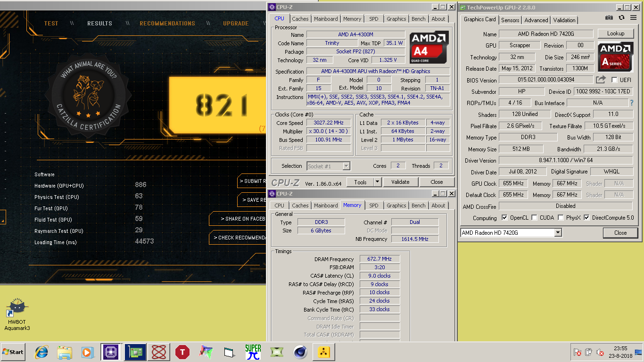Open Catzilla UPGRADE tab
Screen dimensions: 644x362
236,23
